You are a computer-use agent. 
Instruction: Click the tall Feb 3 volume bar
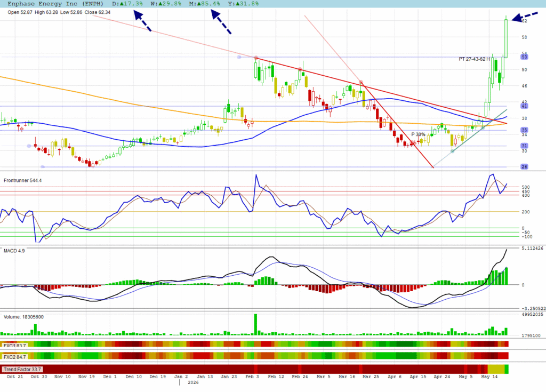click(x=255, y=324)
